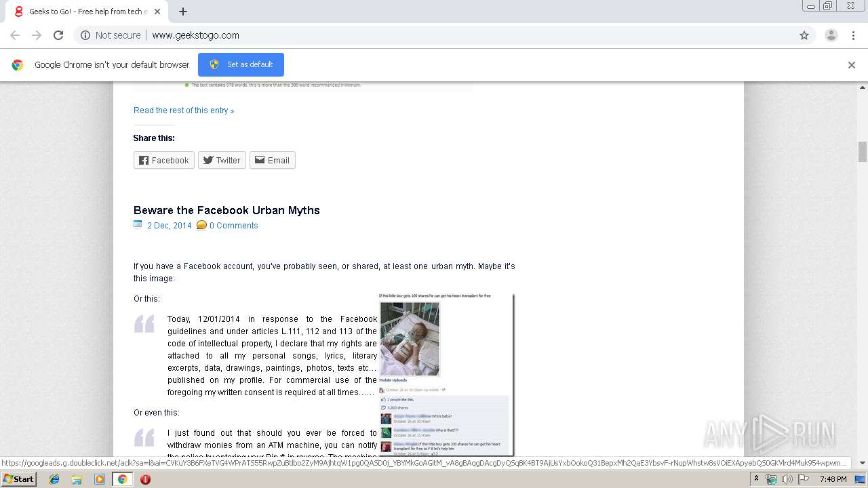Screen dimensions: 868x488
Task: Open Windows Media Player from taskbar
Action: pyautogui.click(x=100, y=479)
